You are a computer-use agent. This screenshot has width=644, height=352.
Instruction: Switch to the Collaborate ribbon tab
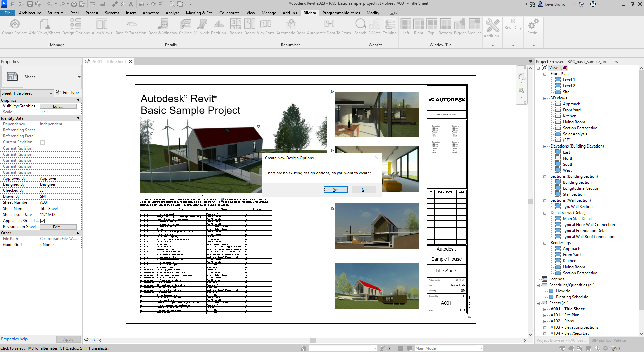pyautogui.click(x=230, y=13)
